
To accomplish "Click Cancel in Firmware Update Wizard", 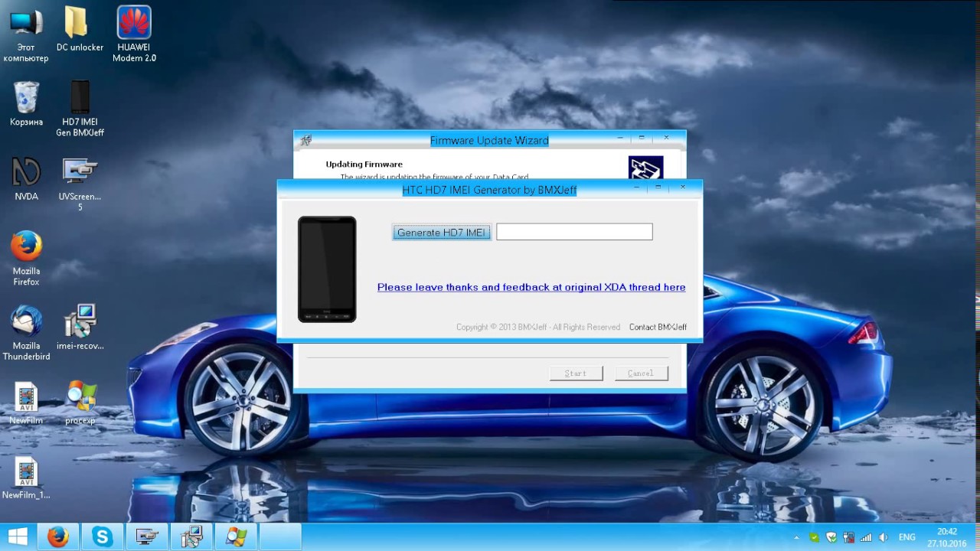I will point(641,373).
